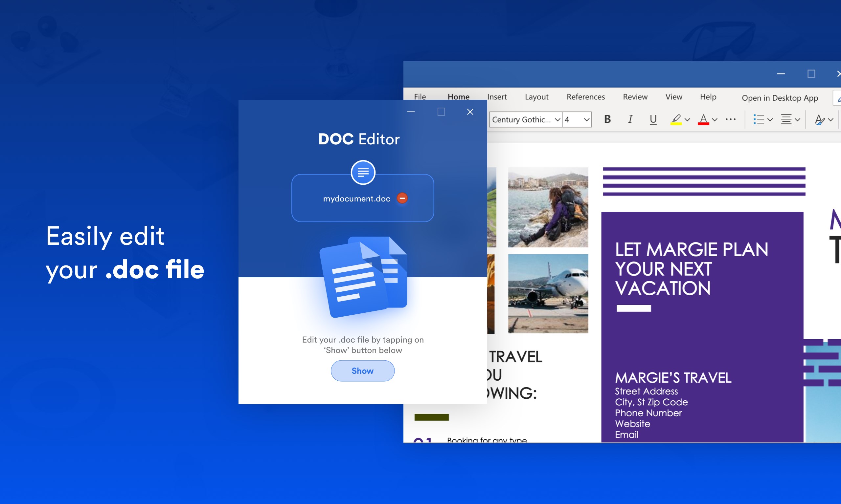This screenshot has width=841, height=504.
Task: Open the References ribbon tab
Action: [x=585, y=97]
